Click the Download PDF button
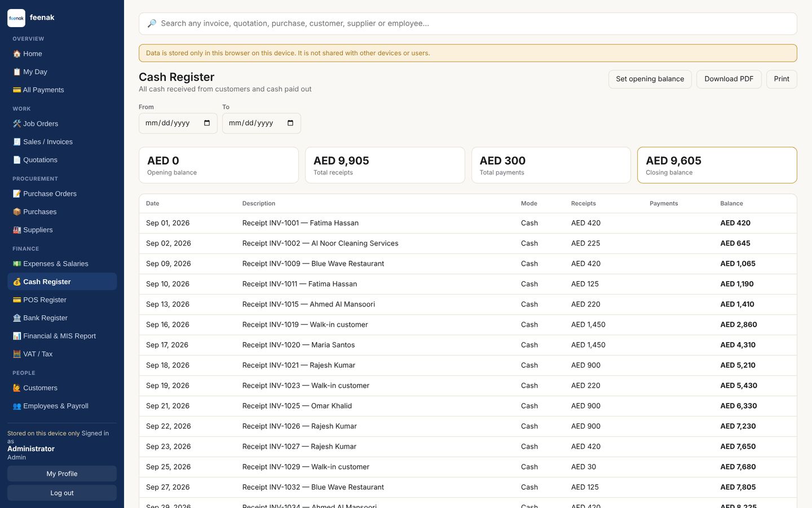Image resolution: width=812 pixels, height=508 pixels. (729, 79)
